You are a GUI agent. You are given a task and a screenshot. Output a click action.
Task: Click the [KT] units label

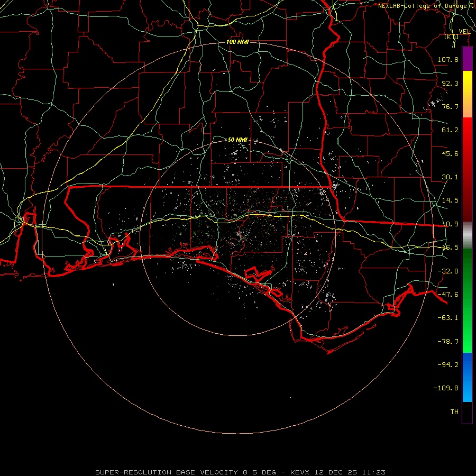[x=452, y=37]
